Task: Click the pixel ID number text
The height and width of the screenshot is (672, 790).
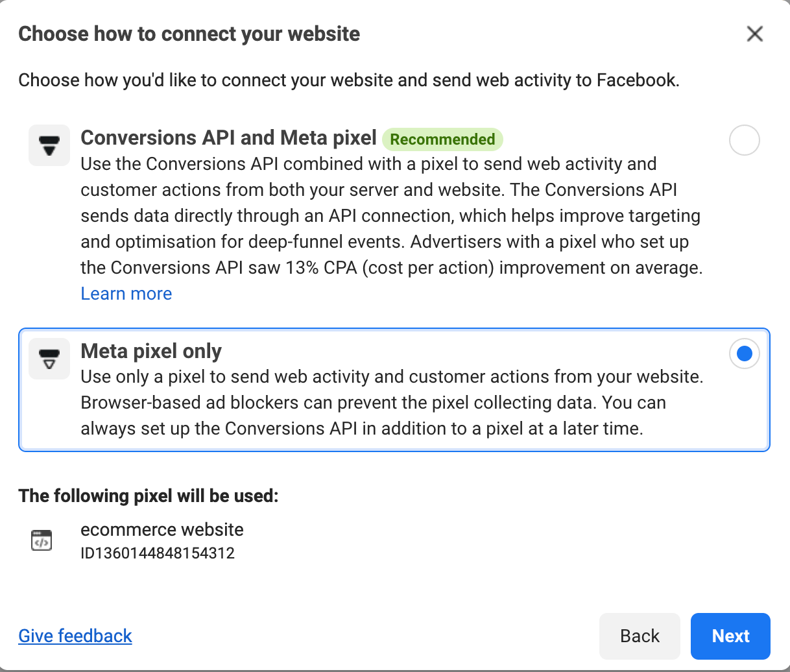Action: [x=158, y=553]
